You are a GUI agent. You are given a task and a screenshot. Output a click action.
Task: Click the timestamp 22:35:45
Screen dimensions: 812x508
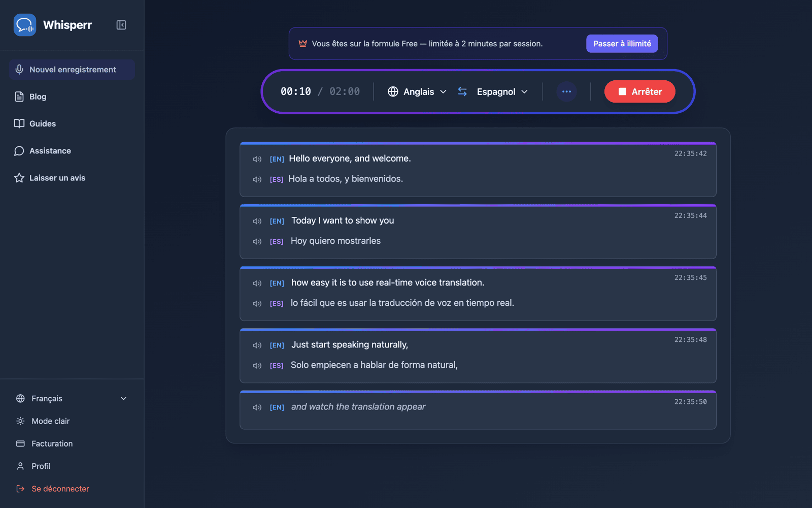690,277
